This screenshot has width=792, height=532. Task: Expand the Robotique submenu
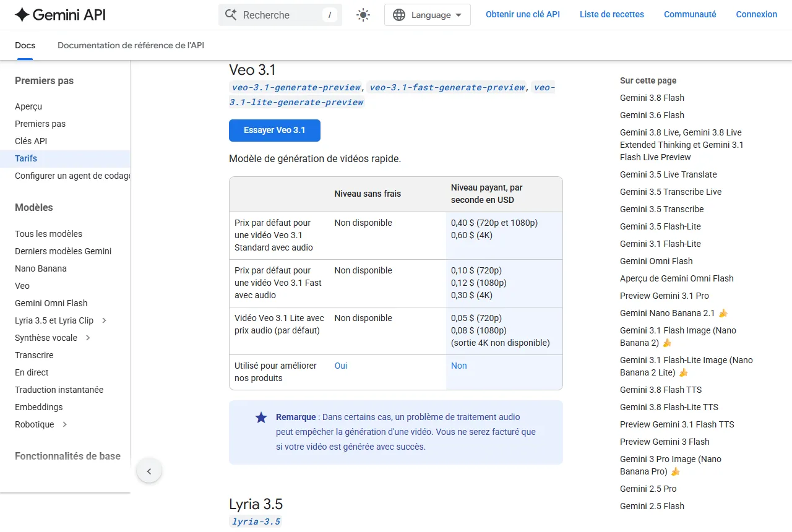pos(65,424)
